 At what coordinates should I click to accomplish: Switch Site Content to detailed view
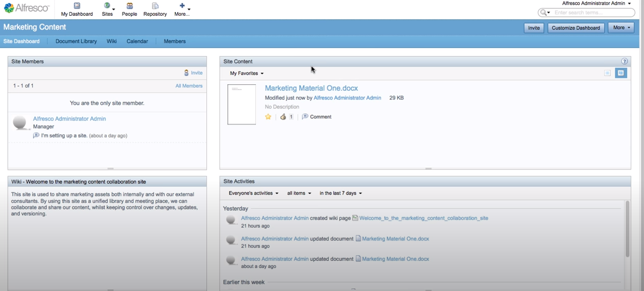(x=621, y=73)
